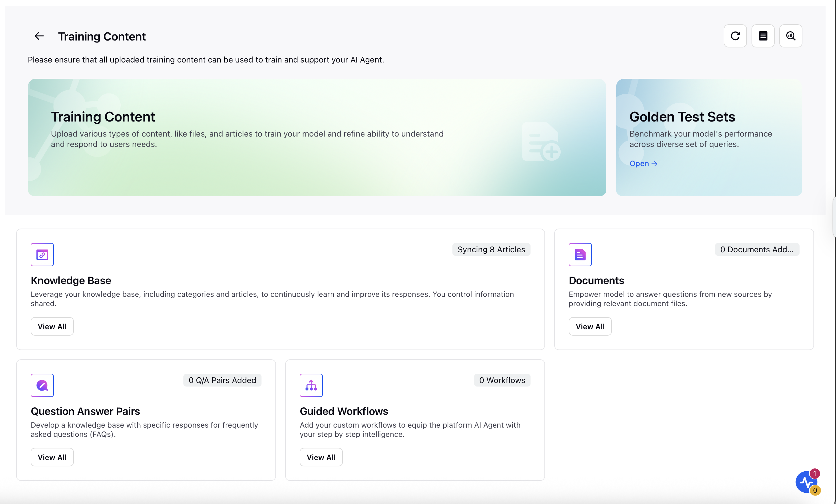836x504 pixels.
Task: Click the 0 Documents Add... badge
Action: [757, 249]
